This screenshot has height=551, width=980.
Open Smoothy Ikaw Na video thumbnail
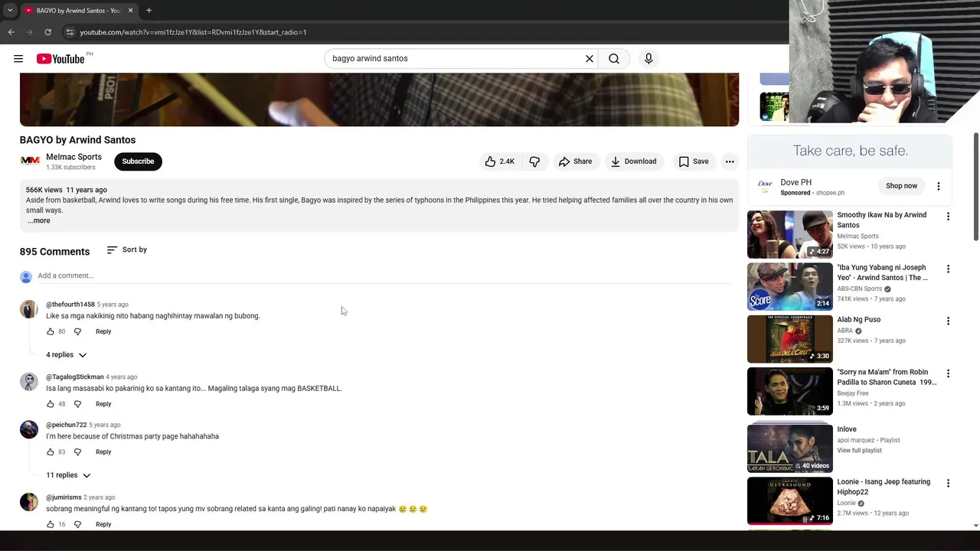[x=789, y=234]
